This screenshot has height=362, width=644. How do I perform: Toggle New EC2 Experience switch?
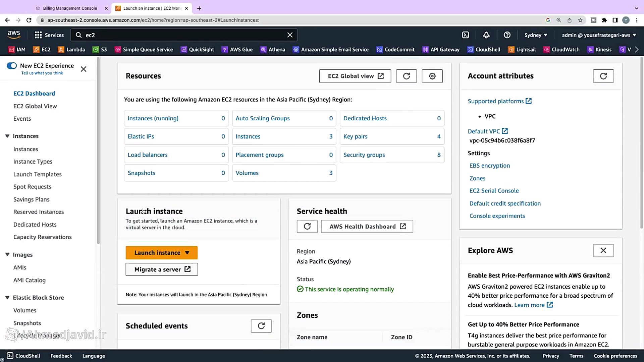[x=12, y=66]
